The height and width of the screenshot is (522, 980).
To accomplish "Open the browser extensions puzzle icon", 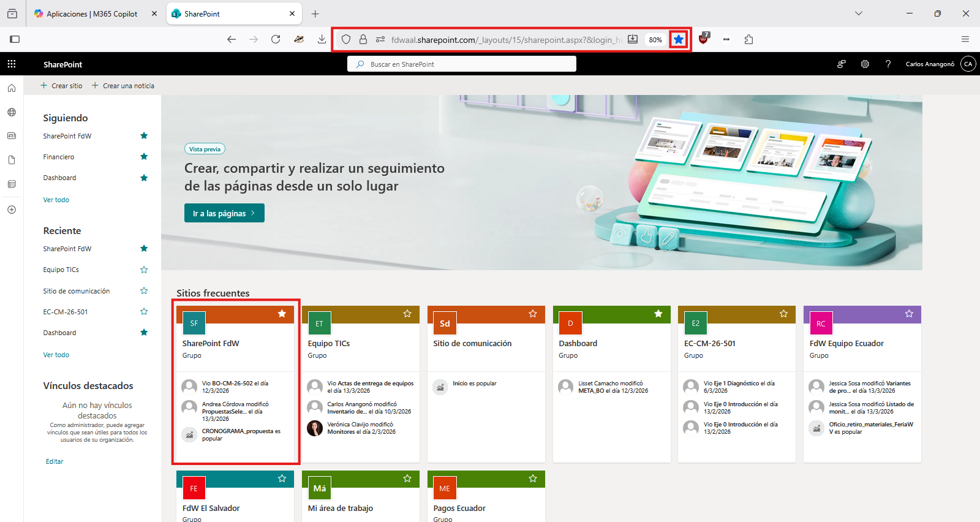I will (x=748, y=39).
